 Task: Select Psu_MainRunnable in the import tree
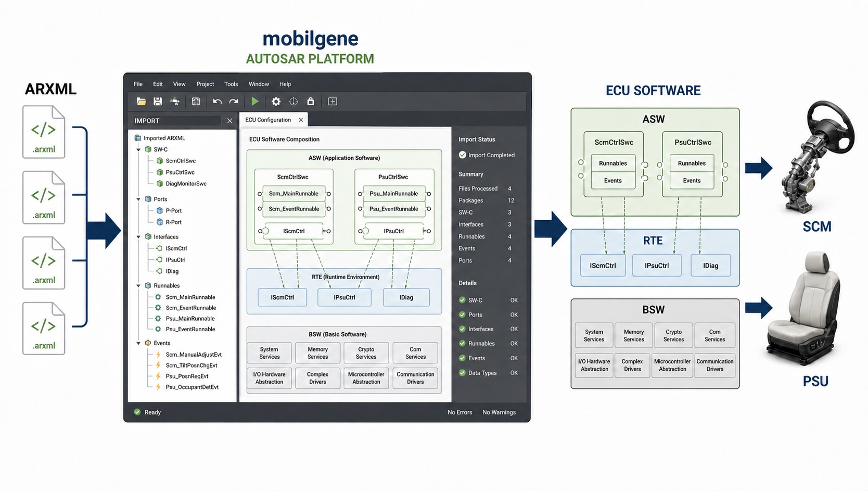click(x=190, y=319)
